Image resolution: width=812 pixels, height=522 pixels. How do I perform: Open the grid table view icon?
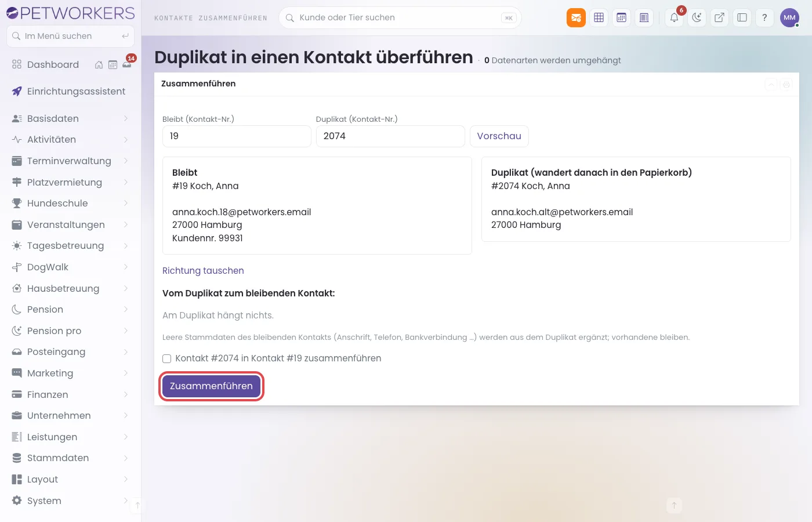(x=599, y=17)
